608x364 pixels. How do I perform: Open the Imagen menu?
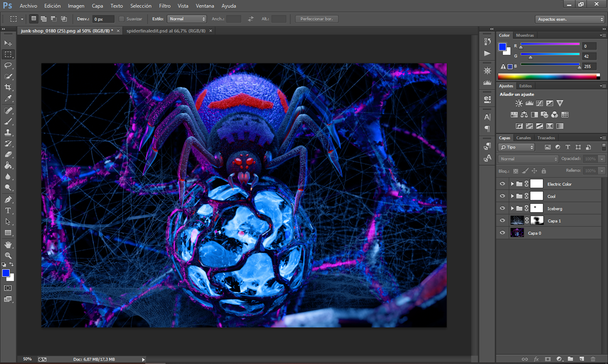coord(76,6)
